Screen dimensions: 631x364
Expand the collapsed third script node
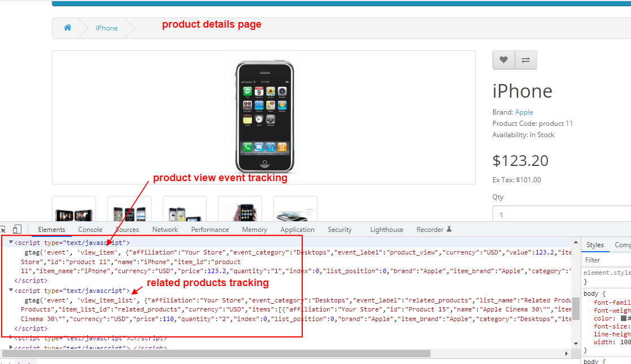tap(11, 337)
